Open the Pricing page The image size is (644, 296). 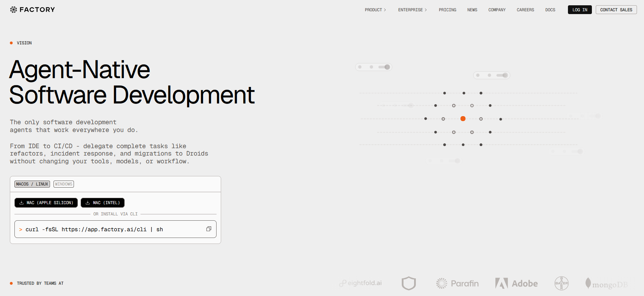(x=447, y=10)
